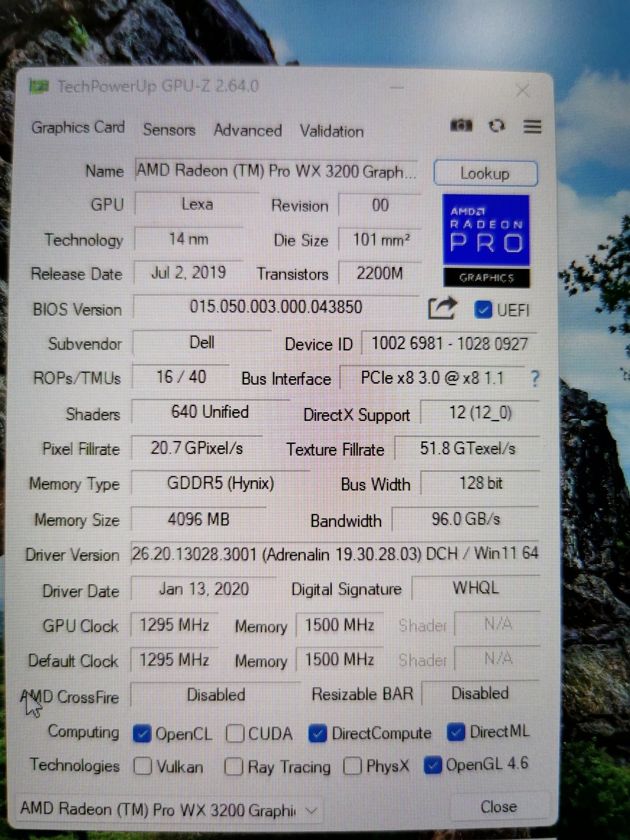Toggle the CUDA checkbox
The width and height of the screenshot is (630, 840).
tap(235, 734)
